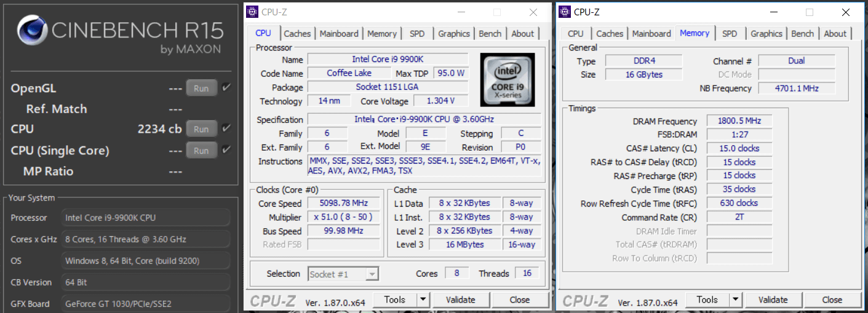868x313 pixels.
Task: Run the OpenGL benchmark in Cinebench
Action: click(x=201, y=88)
